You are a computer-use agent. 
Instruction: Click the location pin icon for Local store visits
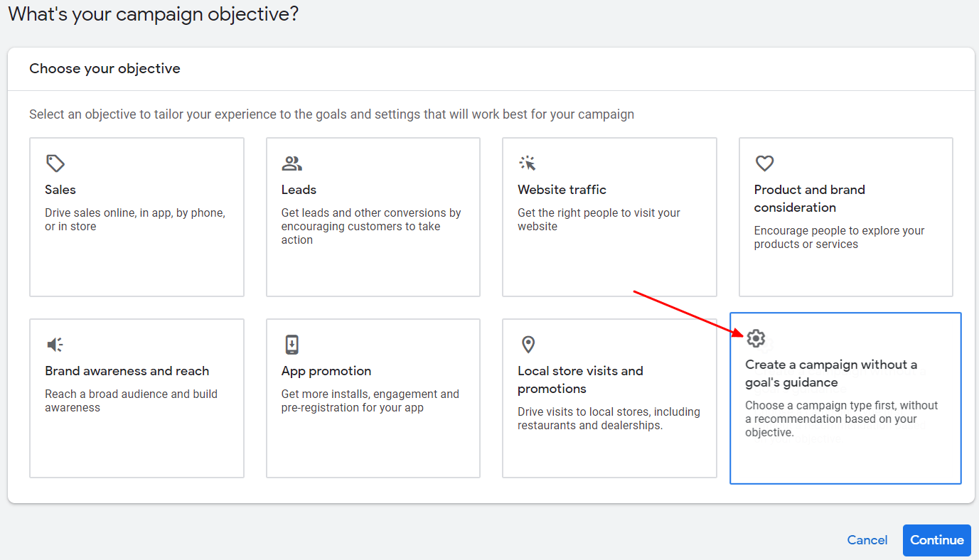pyautogui.click(x=528, y=344)
